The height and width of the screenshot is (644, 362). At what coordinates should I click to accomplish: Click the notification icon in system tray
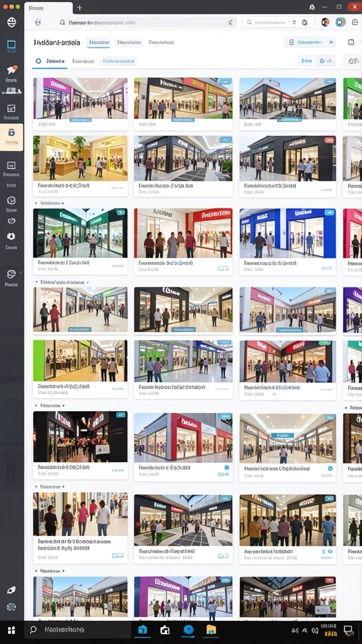[348, 630]
